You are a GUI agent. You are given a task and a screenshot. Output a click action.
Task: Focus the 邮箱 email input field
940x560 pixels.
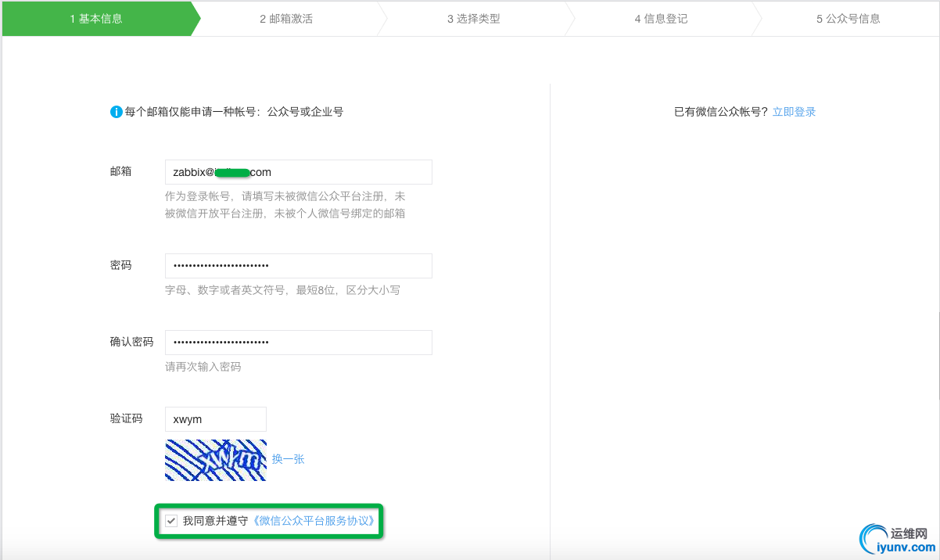pyautogui.click(x=299, y=172)
